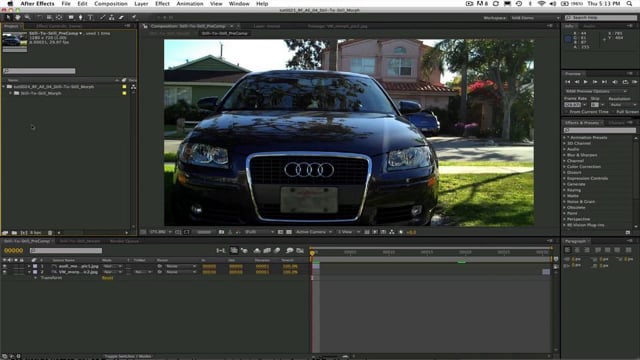The height and width of the screenshot is (360, 640).
Task: Switch to Effect Controls tab
Action: pyautogui.click(x=59, y=26)
